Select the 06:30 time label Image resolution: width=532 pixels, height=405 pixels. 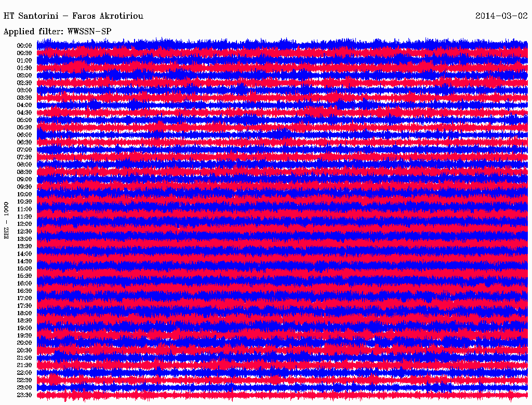[x=24, y=142]
